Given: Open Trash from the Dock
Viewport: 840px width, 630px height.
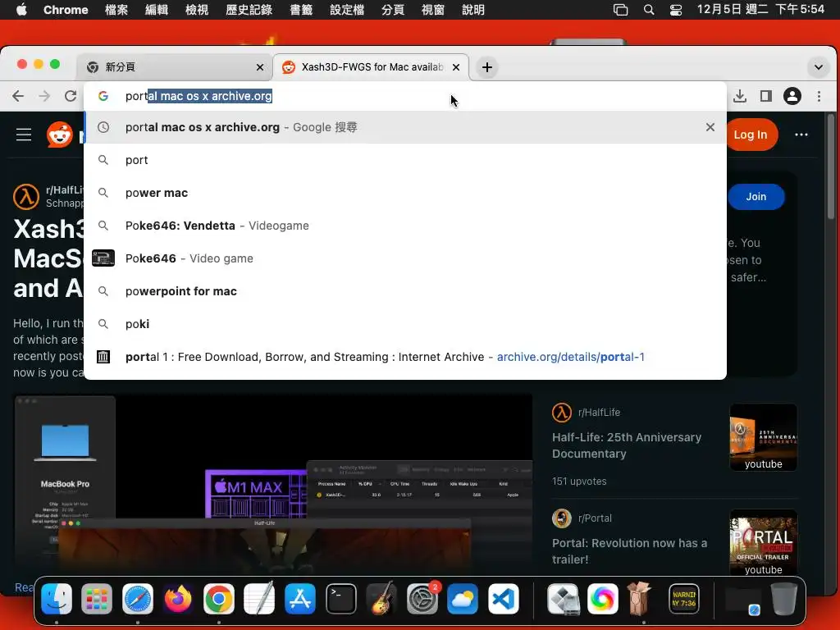Looking at the screenshot, I should tap(783, 599).
